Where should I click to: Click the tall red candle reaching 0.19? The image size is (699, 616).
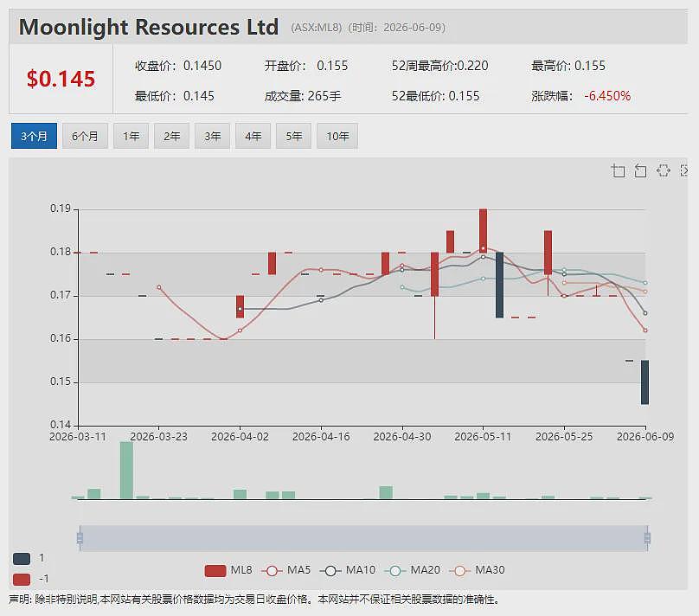[484, 230]
